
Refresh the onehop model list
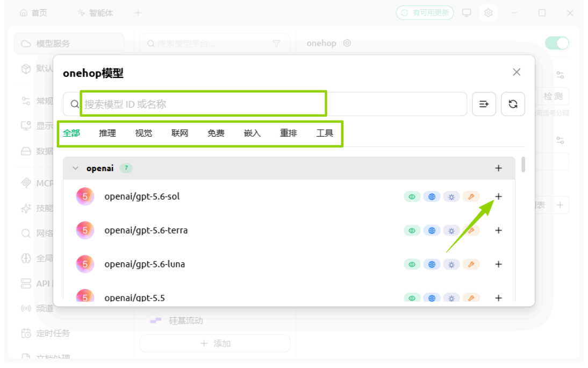tap(513, 104)
